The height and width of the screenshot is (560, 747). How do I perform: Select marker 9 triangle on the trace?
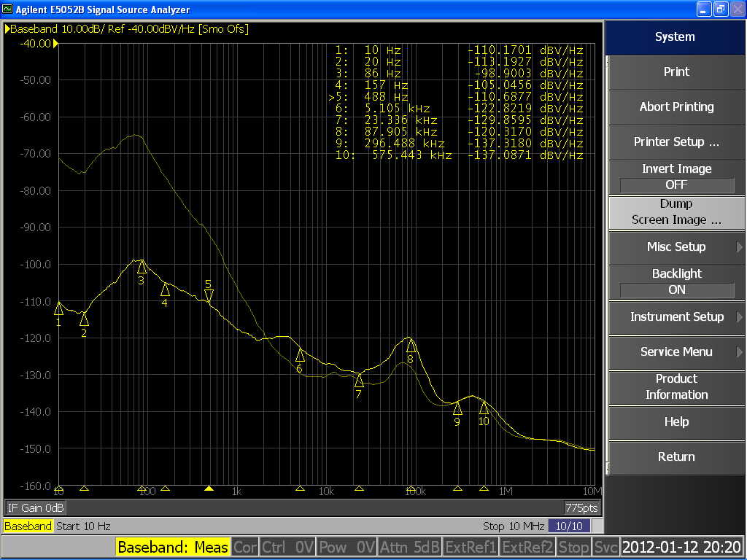(457, 408)
